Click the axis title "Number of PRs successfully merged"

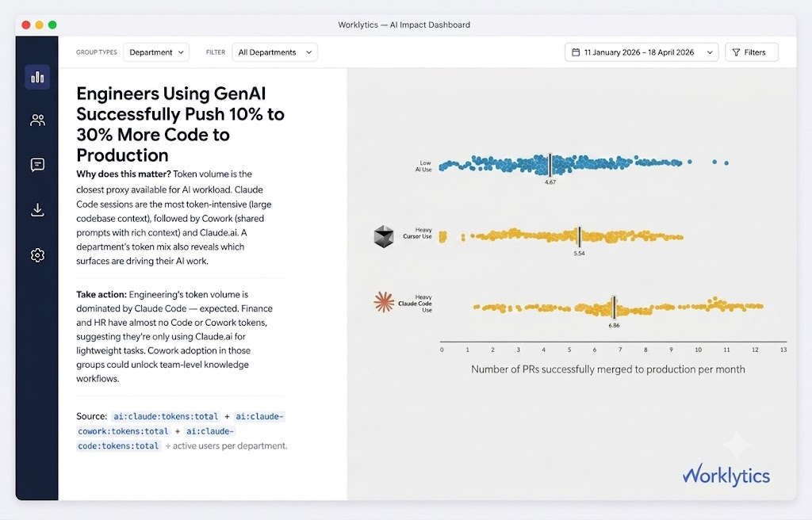coord(608,369)
